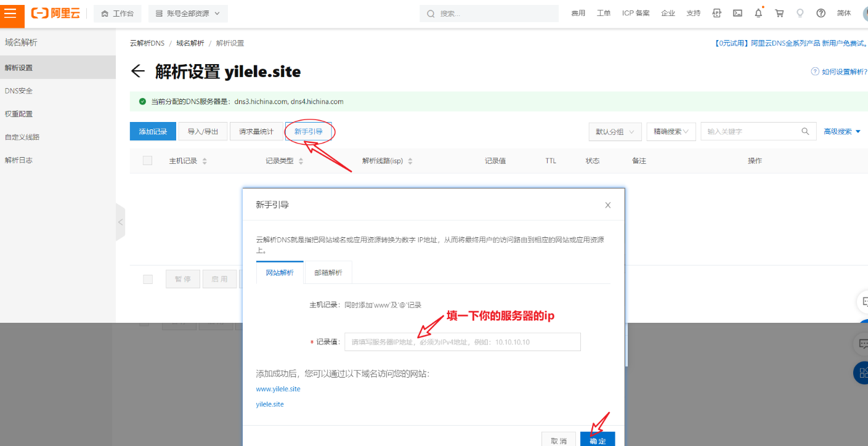This screenshot has height=446, width=868.
Task: Click the 记录值 IP address field
Action: tap(463, 342)
